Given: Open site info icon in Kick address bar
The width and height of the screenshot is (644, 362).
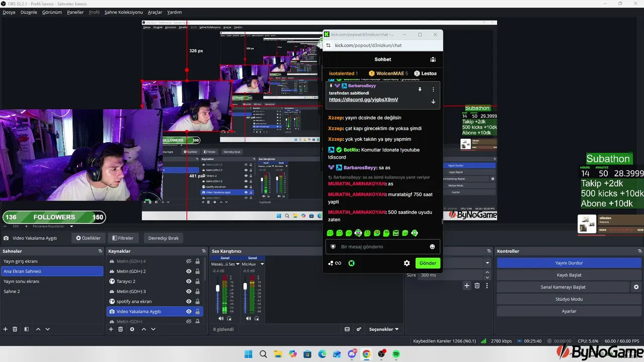Looking at the screenshot, I should coord(328,45).
